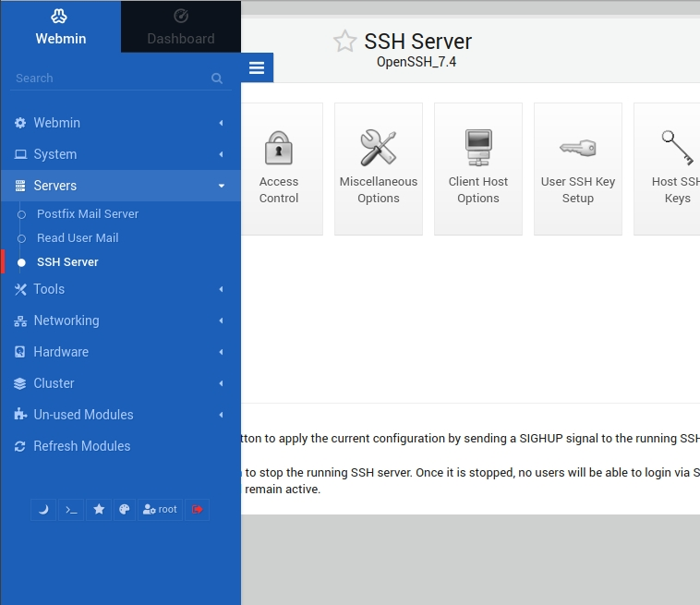
Task: Click the Networking topology icon
Action: click(20, 321)
